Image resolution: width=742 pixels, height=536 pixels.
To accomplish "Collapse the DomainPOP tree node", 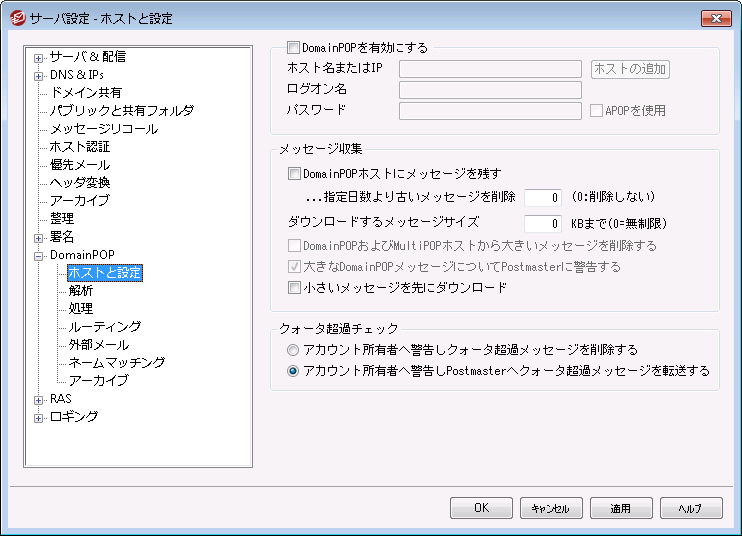I will (39, 255).
